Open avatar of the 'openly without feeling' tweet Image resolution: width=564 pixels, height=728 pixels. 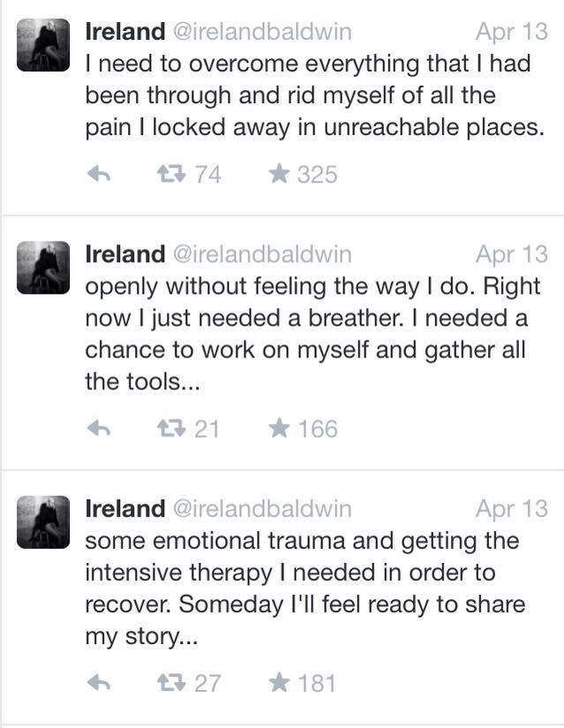[43, 267]
